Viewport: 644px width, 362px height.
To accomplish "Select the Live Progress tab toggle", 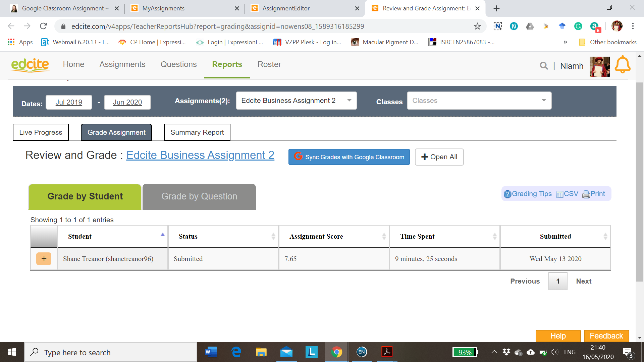I will (40, 132).
